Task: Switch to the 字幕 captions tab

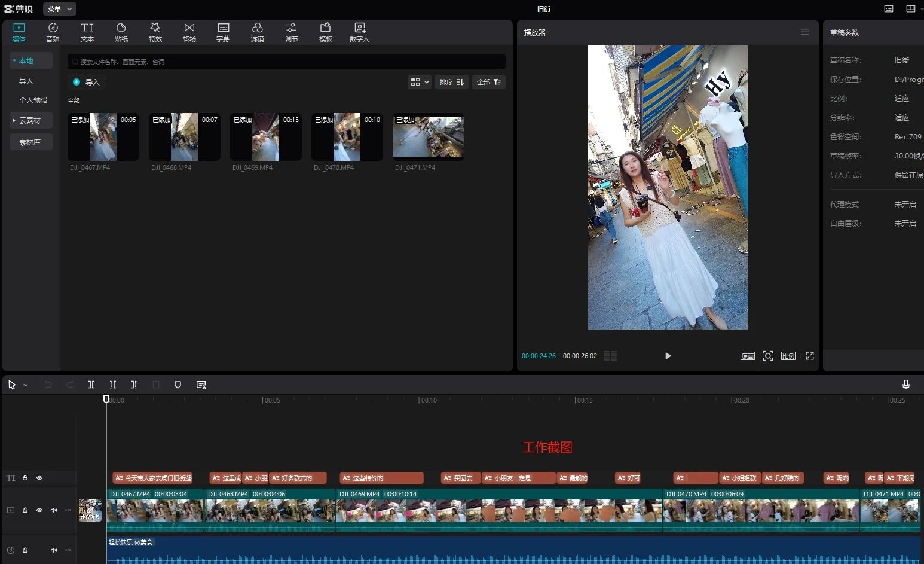Action: click(x=223, y=32)
